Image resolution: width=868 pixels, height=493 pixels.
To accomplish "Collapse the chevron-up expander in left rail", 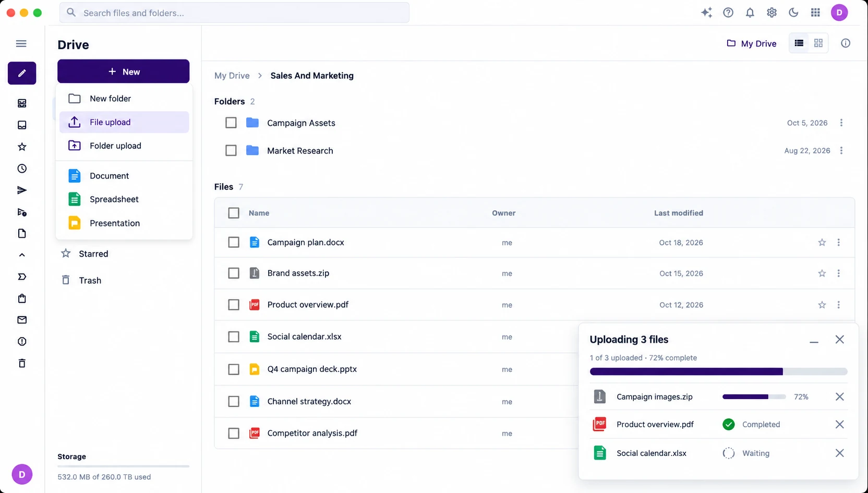I will 22,255.
